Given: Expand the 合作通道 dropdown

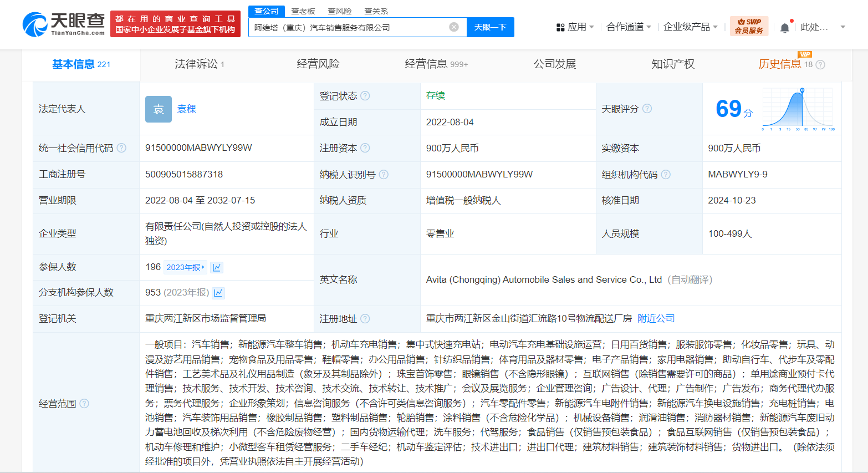Looking at the screenshot, I should [629, 27].
